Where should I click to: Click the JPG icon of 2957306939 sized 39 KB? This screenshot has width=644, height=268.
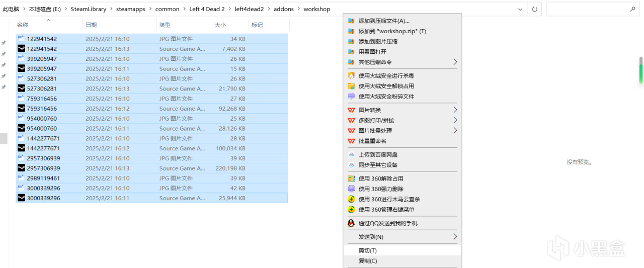pos(21,158)
